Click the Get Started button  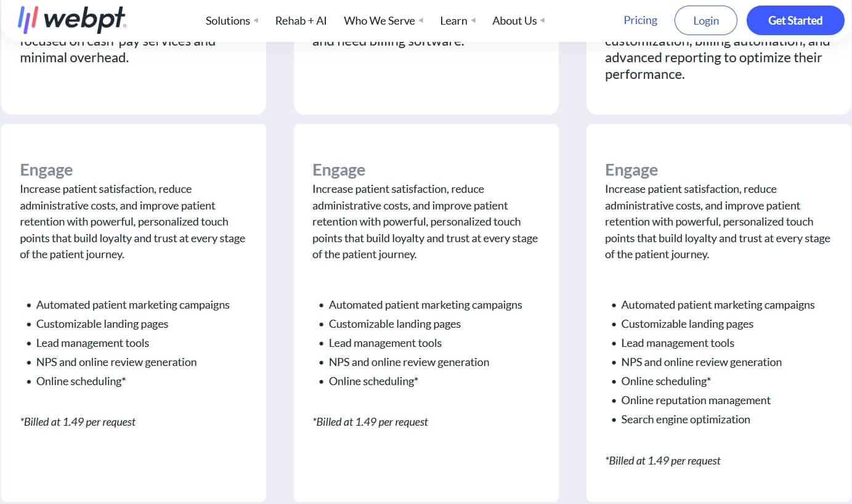click(795, 20)
